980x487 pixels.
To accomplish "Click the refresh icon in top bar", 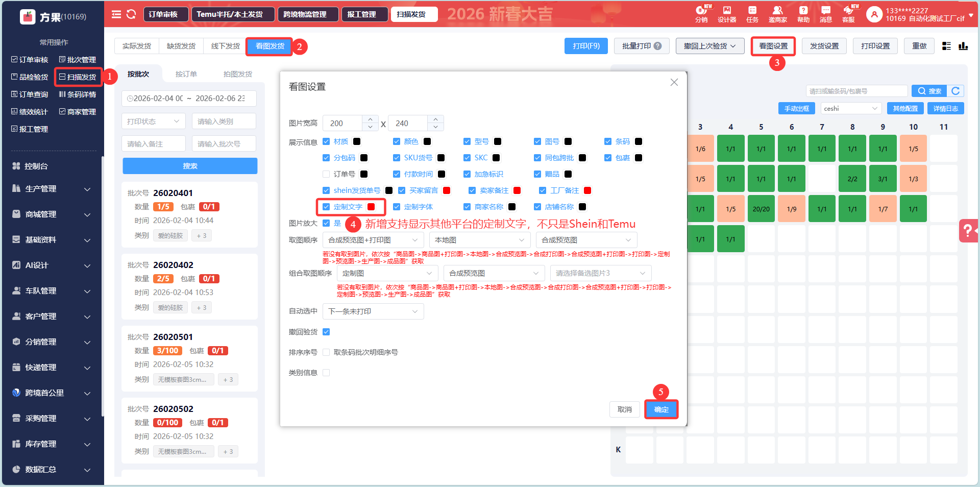I will tap(131, 14).
